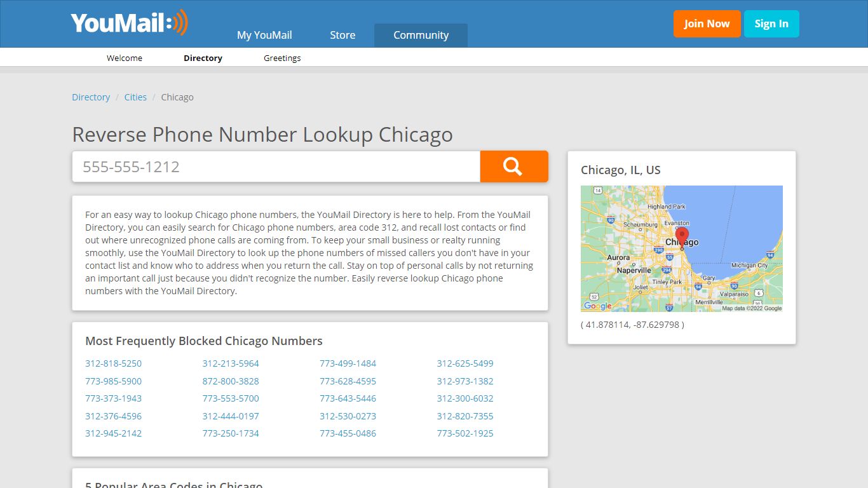Image resolution: width=868 pixels, height=488 pixels.
Task: Open number 773-499-1484
Action: pos(348,363)
